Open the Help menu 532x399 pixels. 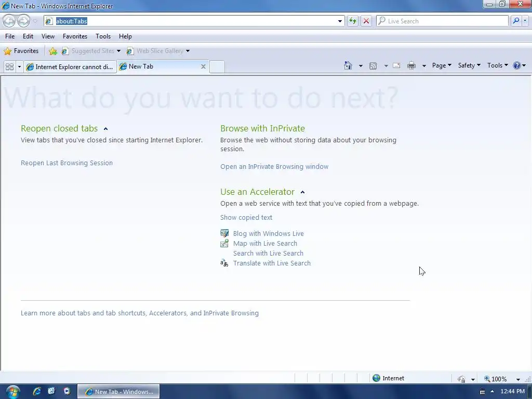coord(125,36)
